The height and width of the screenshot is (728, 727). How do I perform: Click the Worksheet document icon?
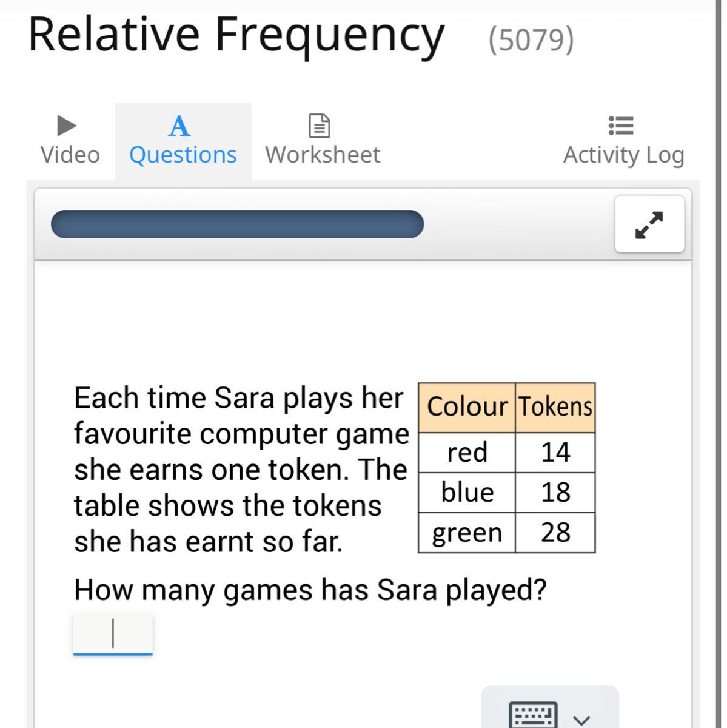pos(320,126)
